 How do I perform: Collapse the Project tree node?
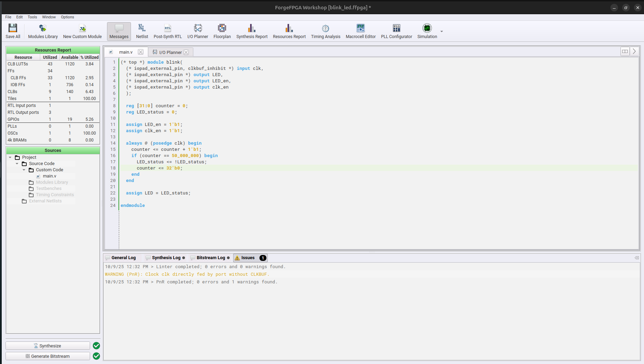tap(10, 157)
